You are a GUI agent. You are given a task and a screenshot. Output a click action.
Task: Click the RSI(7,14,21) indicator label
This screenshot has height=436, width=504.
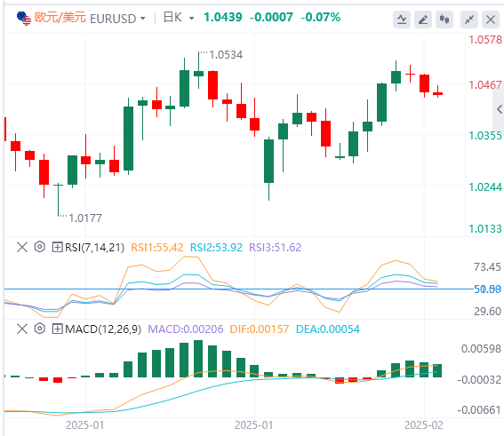tap(94, 248)
